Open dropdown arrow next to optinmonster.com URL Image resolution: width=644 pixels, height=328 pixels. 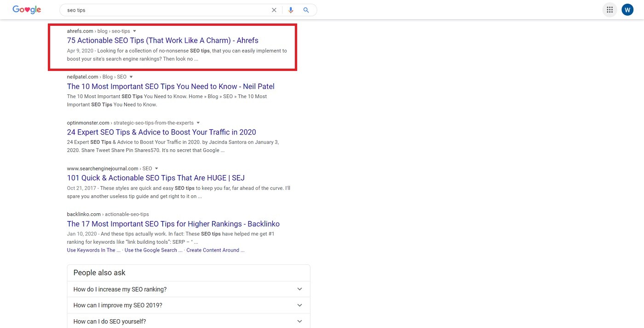pos(198,123)
